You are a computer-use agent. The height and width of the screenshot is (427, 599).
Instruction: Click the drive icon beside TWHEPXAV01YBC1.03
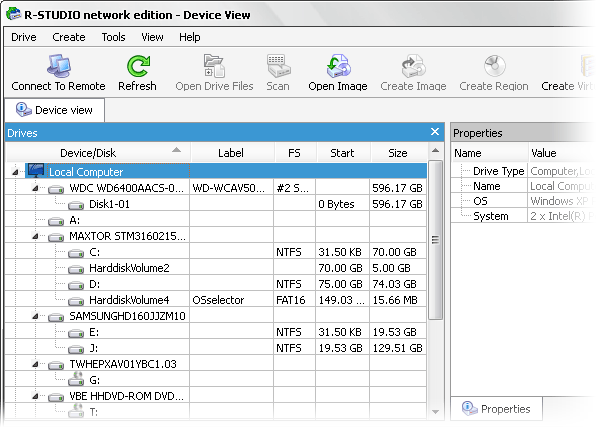(56, 365)
